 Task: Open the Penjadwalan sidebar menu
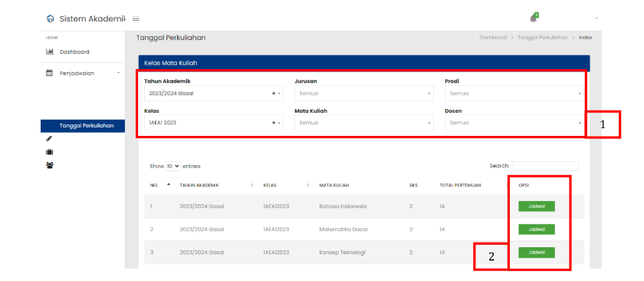coord(77,73)
